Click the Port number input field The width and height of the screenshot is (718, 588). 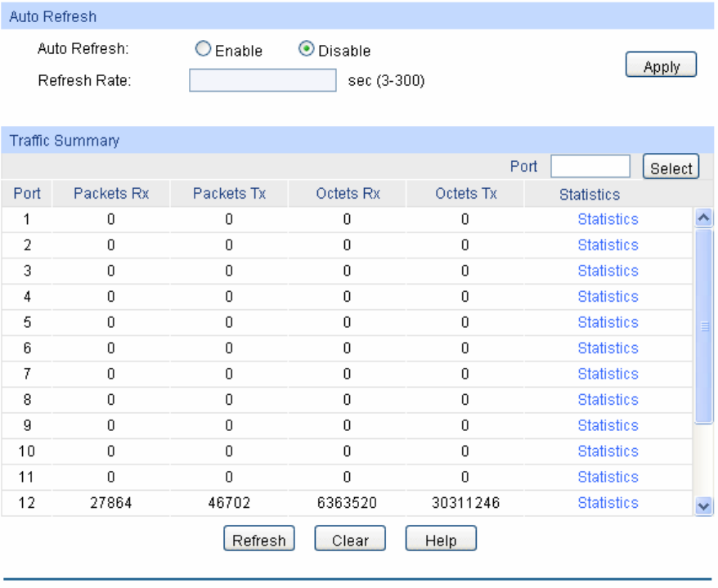590,167
